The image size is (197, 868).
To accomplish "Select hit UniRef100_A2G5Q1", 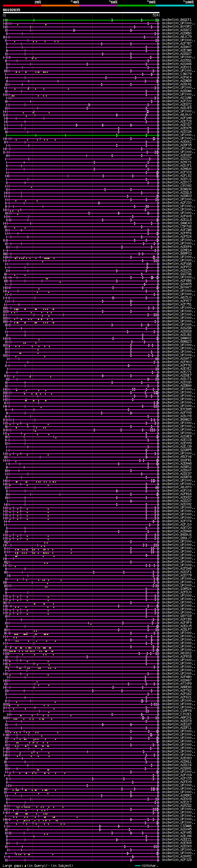I will pyautogui.click(x=176, y=60).
